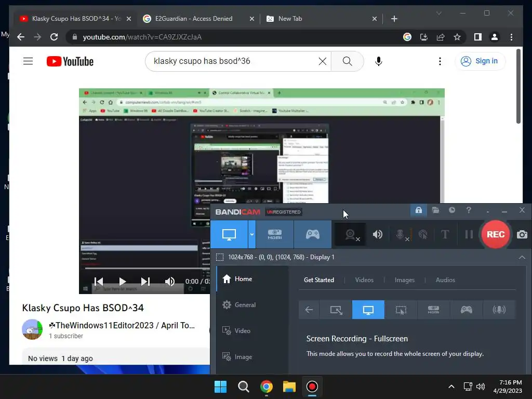The image size is (532, 399).
Task: Click channel avatar below video title
Action: [x=32, y=329]
